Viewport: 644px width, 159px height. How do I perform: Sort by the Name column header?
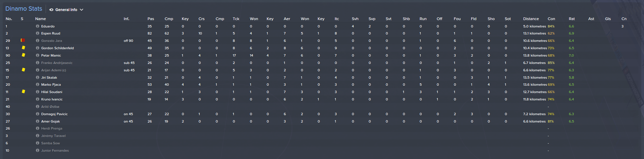[x=41, y=19]
